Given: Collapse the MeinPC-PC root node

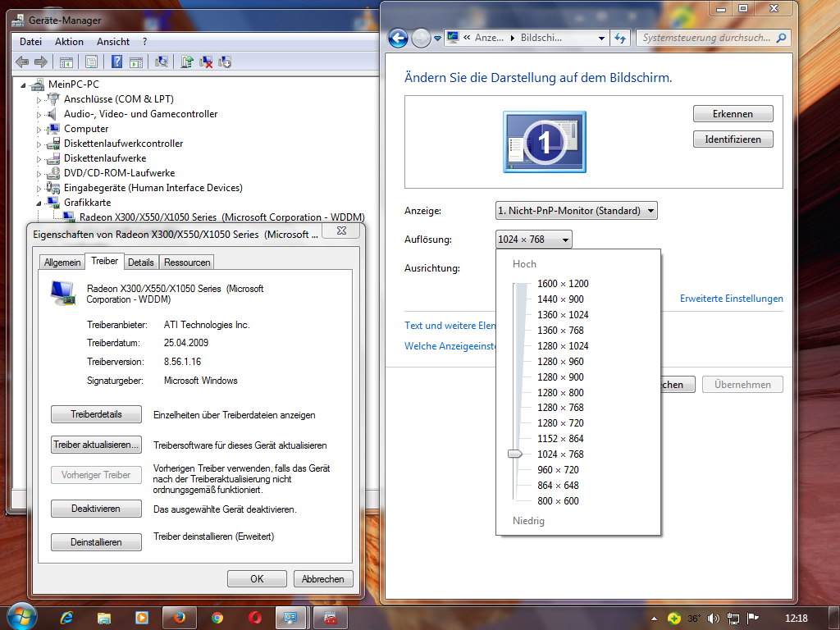Looking at the screenshot, I should click(23, 85).
